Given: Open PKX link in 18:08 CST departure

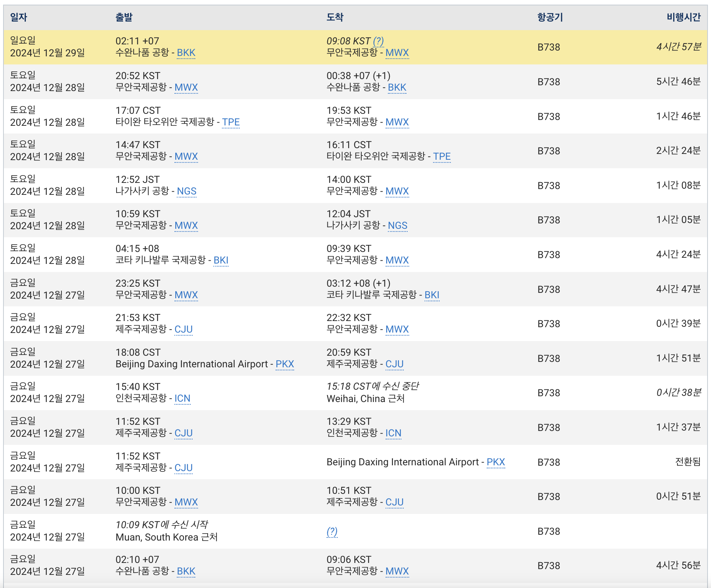Looking at the screenshot, I should click(285, 364).
